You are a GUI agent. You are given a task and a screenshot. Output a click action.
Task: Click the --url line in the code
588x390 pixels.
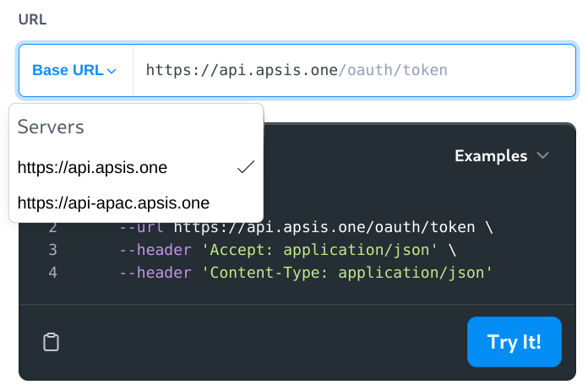click(306, 227)
